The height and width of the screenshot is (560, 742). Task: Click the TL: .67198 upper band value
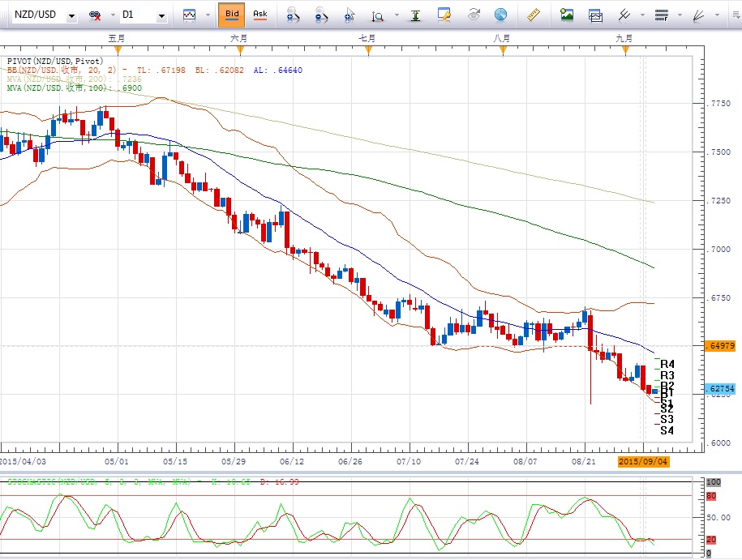(x=161, y=70)
